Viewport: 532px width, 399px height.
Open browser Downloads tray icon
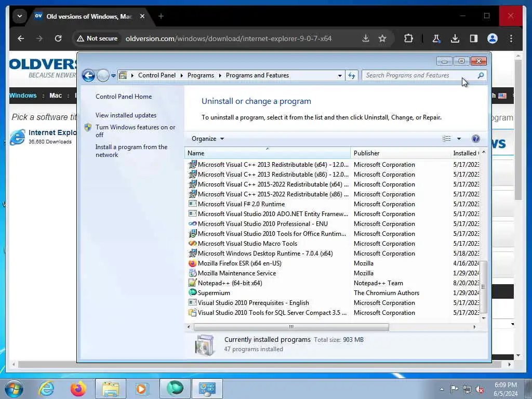pyautogui.click(x=455, y=38)
